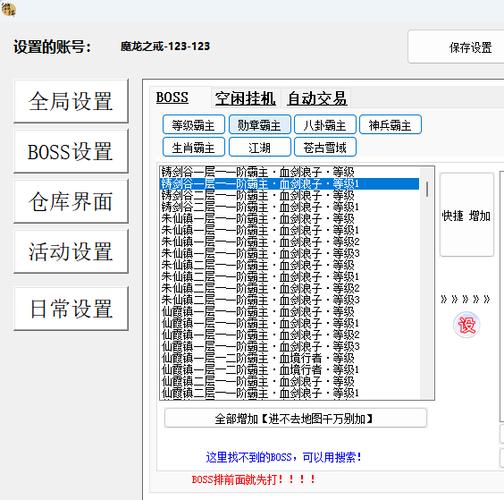
Task: Open the 日常设置 section
Action: click(71, 309)
